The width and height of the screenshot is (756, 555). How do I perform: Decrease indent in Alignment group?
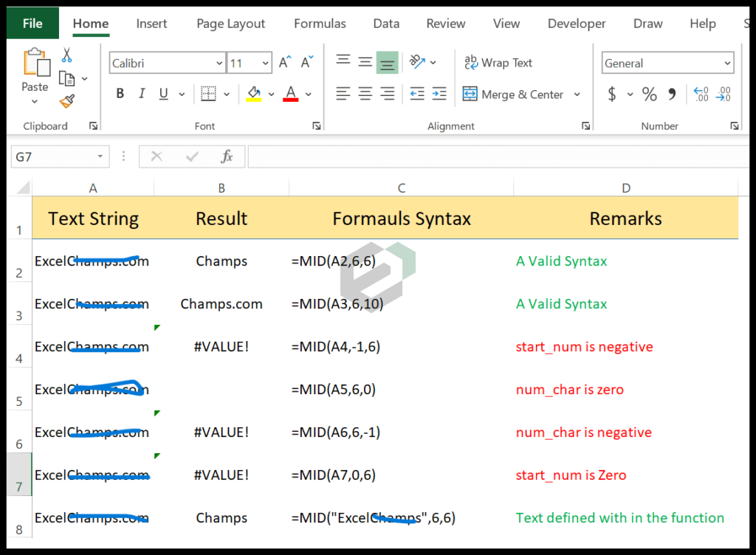pos(417,94)
